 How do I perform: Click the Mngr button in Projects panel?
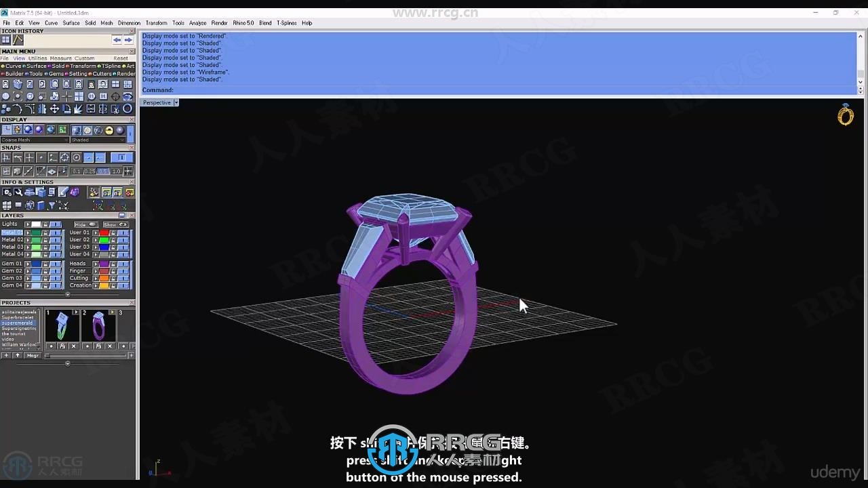(x=33, y=356)
